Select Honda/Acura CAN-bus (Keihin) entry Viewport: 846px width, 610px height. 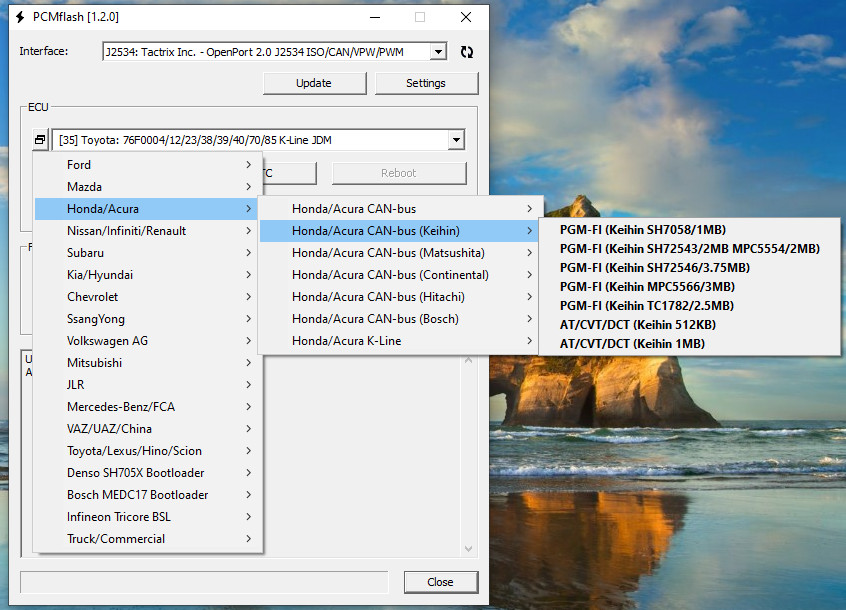(400, 231)
